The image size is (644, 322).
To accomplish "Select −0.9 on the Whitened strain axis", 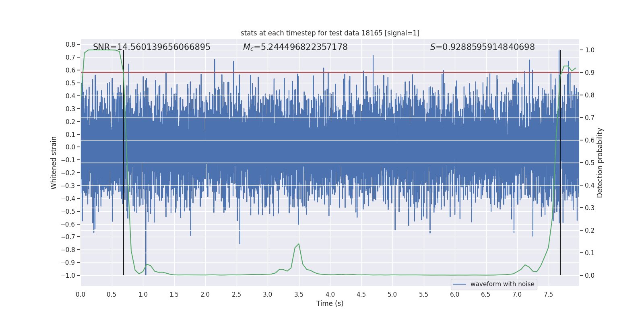I will tap(68, 262).
